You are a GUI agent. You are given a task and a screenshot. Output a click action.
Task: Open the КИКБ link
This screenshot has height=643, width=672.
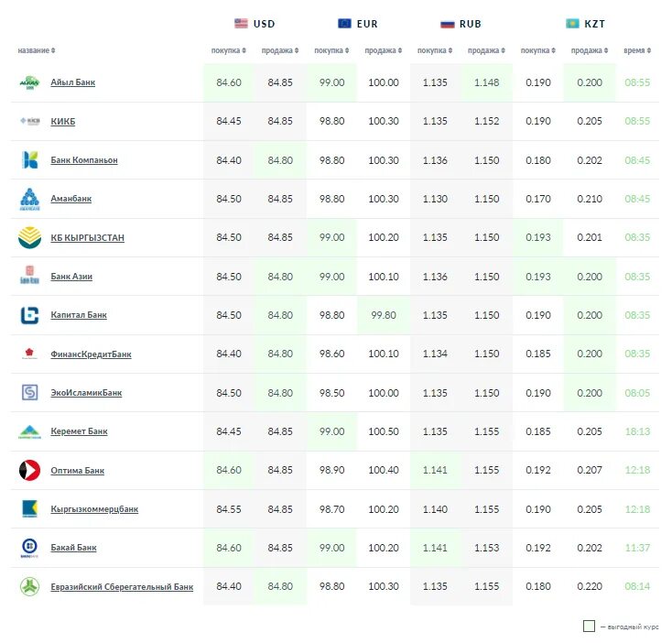point(63,121)
